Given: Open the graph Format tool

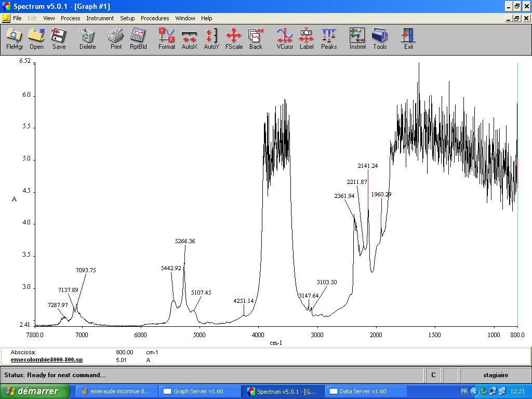Looking at the screenshot, I should [x=167, y=39].
